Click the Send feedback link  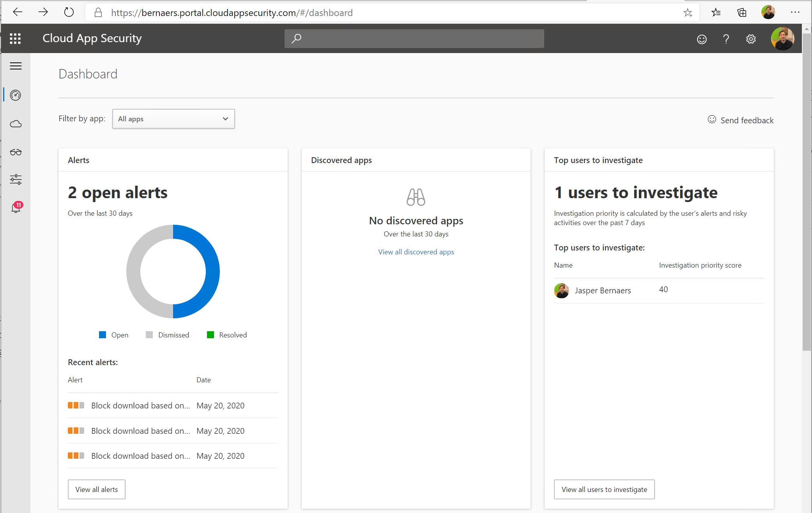[747, 120]
